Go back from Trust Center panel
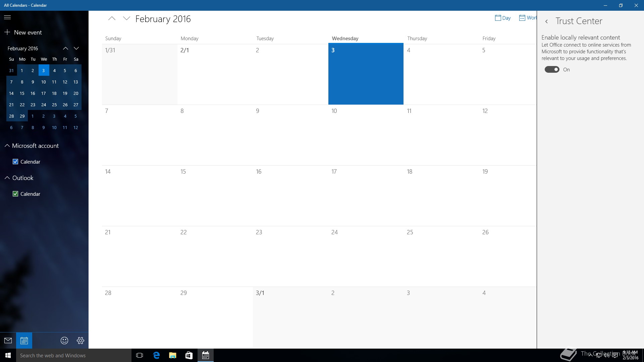 pyautogui.click(x=547, y=21)
